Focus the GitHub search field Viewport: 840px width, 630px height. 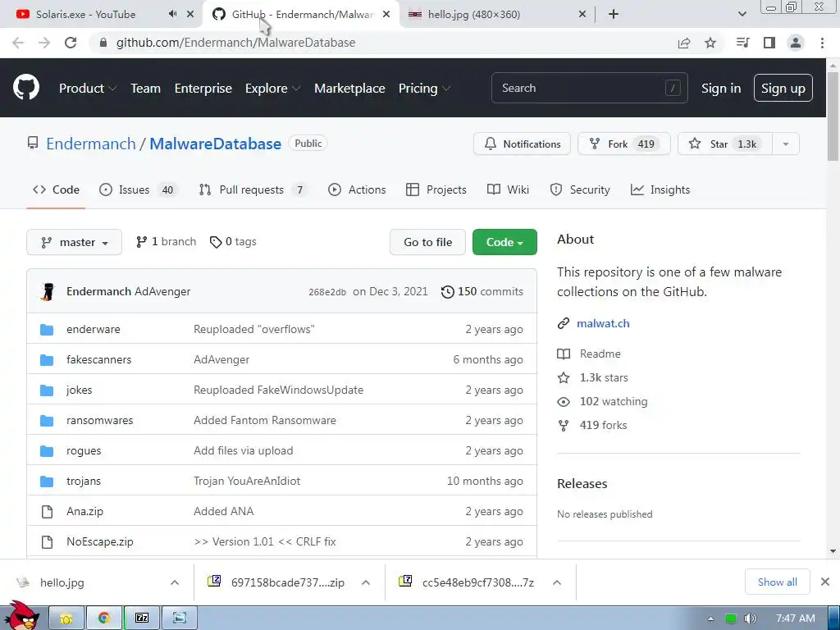[589, 88]
